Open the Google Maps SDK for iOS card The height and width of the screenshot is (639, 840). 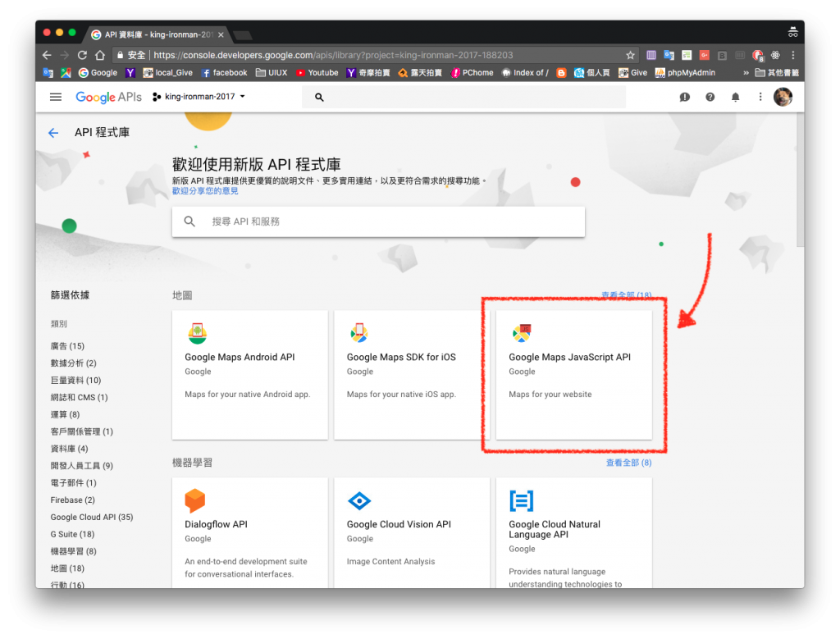coord(412,375)
